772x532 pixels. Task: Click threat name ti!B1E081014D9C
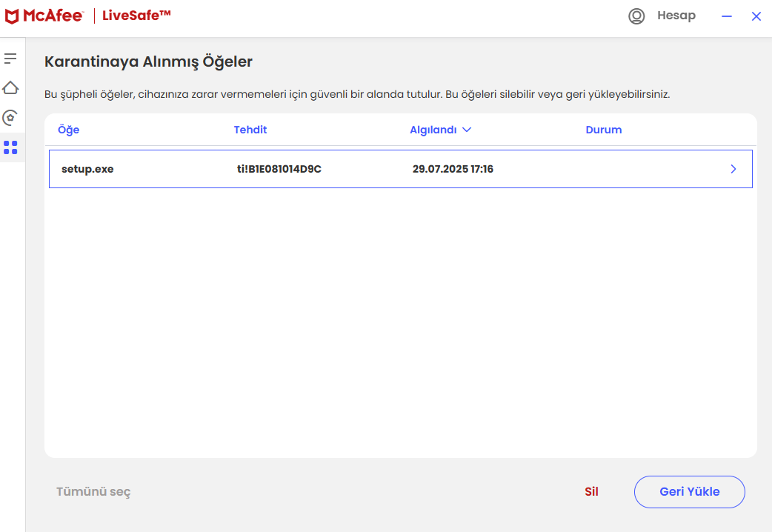pyautogui.click(x=279, y=169)
